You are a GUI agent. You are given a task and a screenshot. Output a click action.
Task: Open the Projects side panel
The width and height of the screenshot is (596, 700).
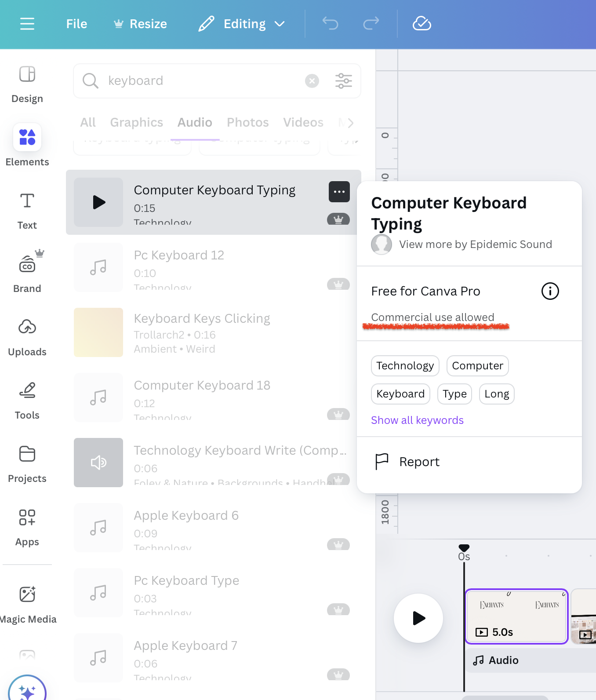(x=27, y=464)
